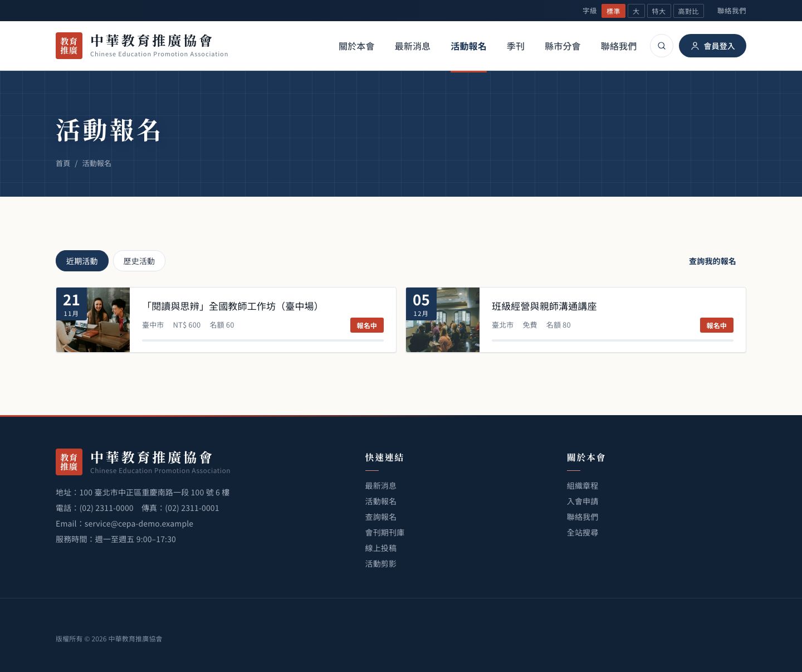
Task: Open the 12月05日 lecture thumbnail image
Action: tap(443, 320)
